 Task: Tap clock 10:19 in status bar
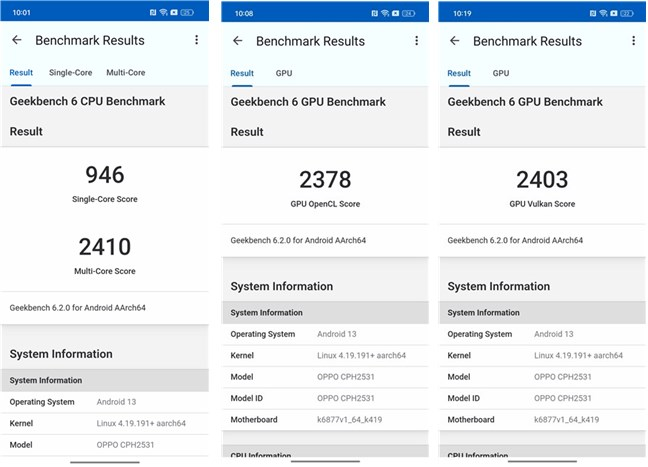[x=462, y=13]
